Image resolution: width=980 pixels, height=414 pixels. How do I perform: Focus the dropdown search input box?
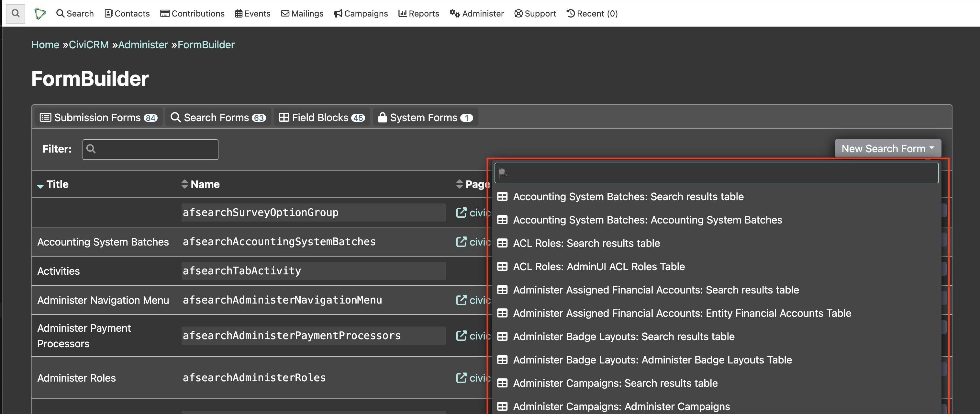pos(716,173)
